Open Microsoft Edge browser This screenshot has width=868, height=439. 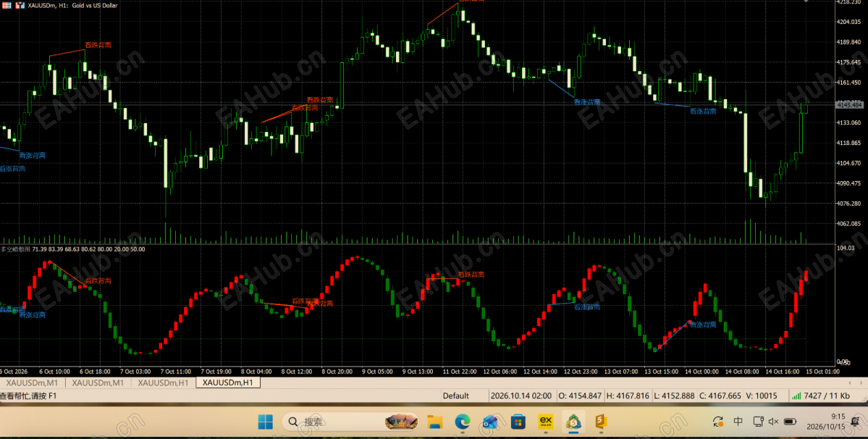pyautogui.click(x=462, y=422)
